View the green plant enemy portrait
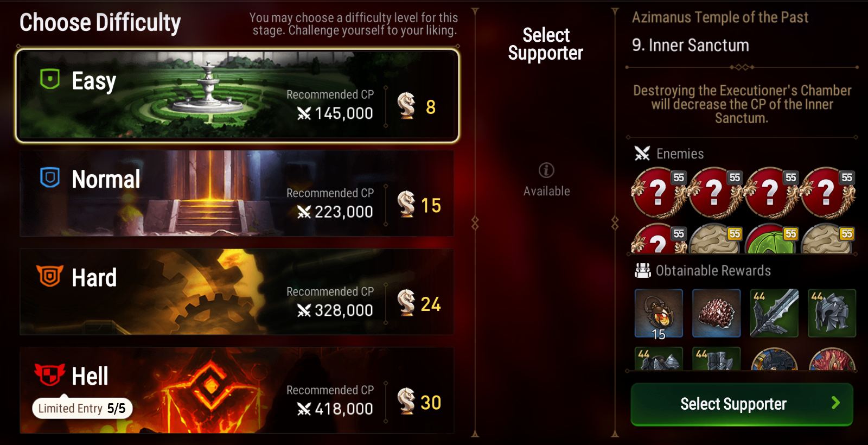Screen dimensions: 868x445 [x=771, y=239]
